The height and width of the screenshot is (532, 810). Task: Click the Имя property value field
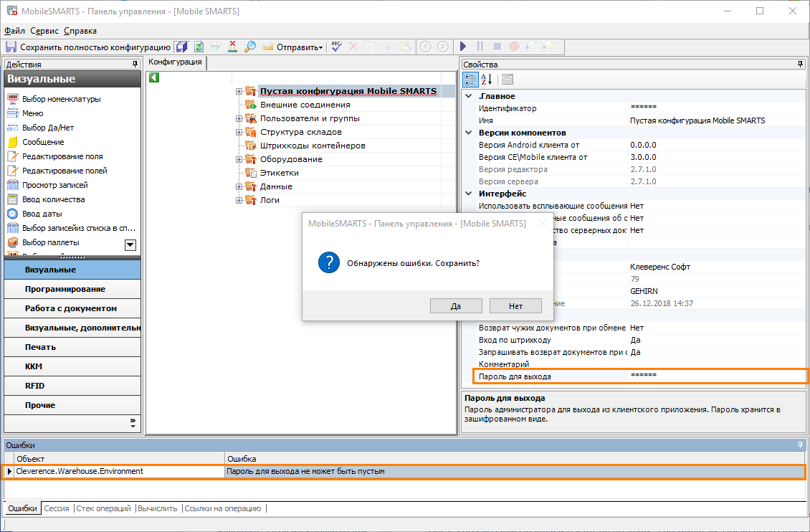click(x=717, y=120)
